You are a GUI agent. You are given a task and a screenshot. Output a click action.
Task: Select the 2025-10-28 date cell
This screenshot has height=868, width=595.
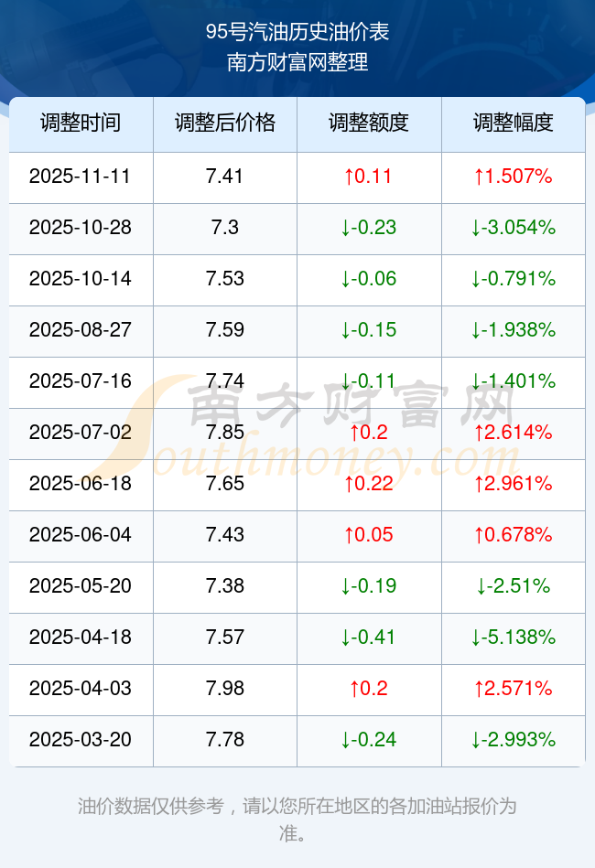pos(81,228)
